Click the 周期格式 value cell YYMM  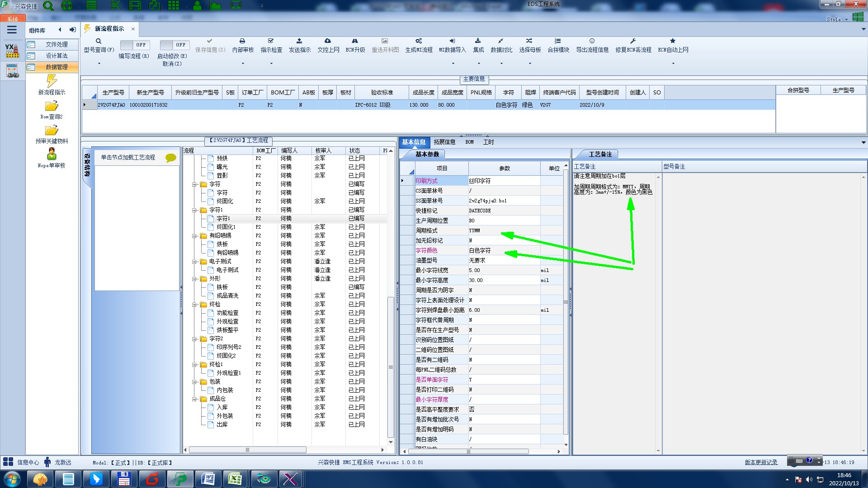(x=504, y=230)
